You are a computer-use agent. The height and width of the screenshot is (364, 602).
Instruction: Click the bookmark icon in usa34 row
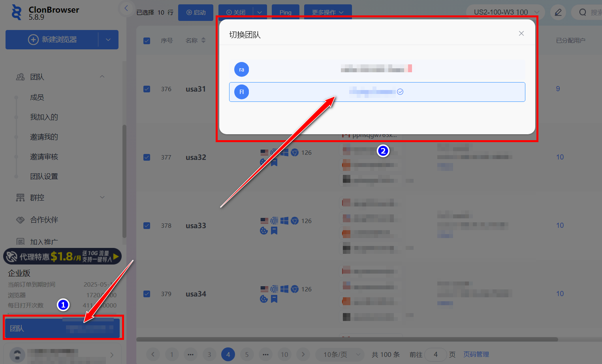tap(274, 299)
